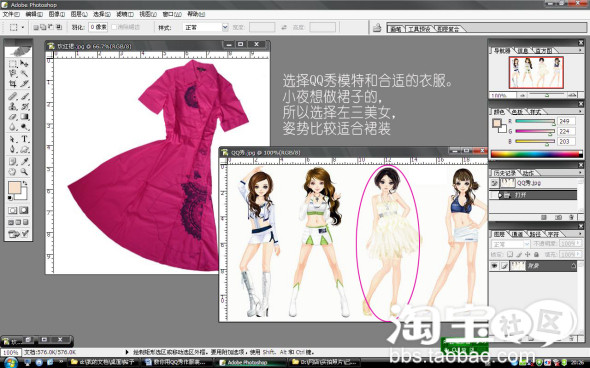590x368 pixels.
Task: Switch to the 色板 (Swatches) tab
Action: tap(517, 112)
